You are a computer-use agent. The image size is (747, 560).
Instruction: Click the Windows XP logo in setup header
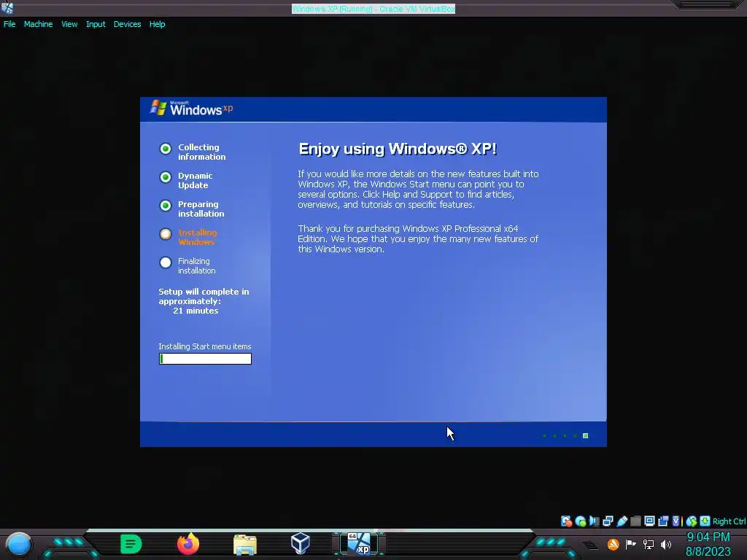tap(192, 109)
